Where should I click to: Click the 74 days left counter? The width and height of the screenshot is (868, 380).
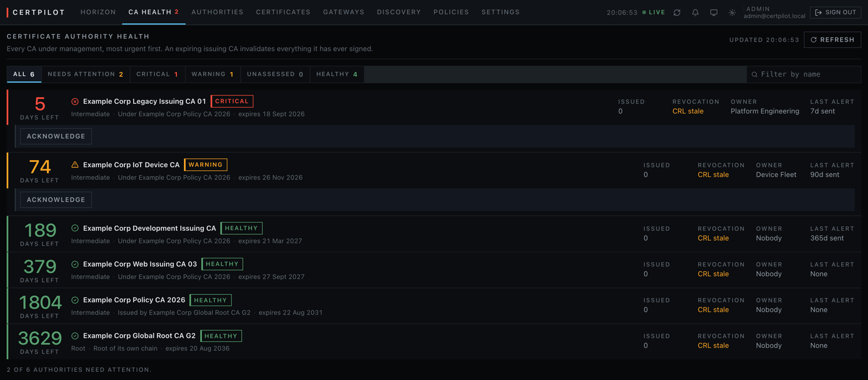[40, 171]
